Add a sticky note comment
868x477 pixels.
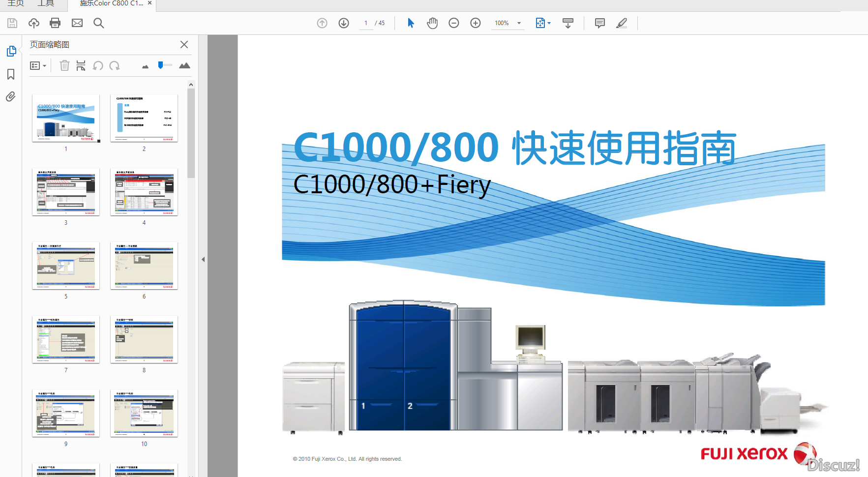599,23
